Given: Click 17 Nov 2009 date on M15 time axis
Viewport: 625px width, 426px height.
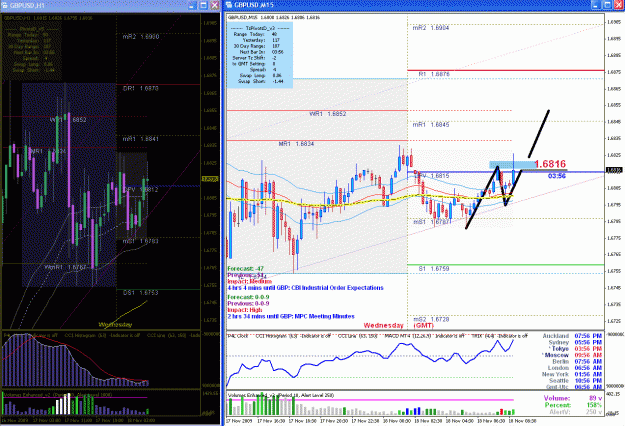Looking at the screenshot, I should tap(240, 421).
